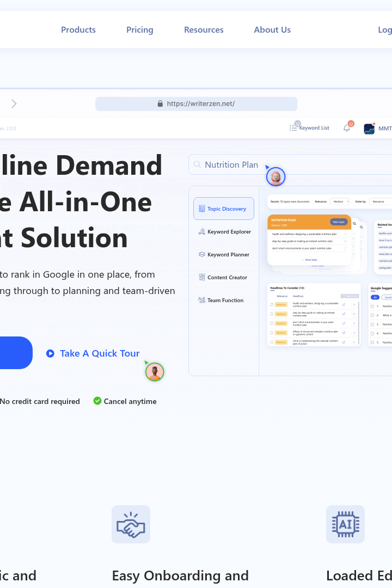Open external link for 'effects of structured ramadan' headline

(x=344, y=333)
